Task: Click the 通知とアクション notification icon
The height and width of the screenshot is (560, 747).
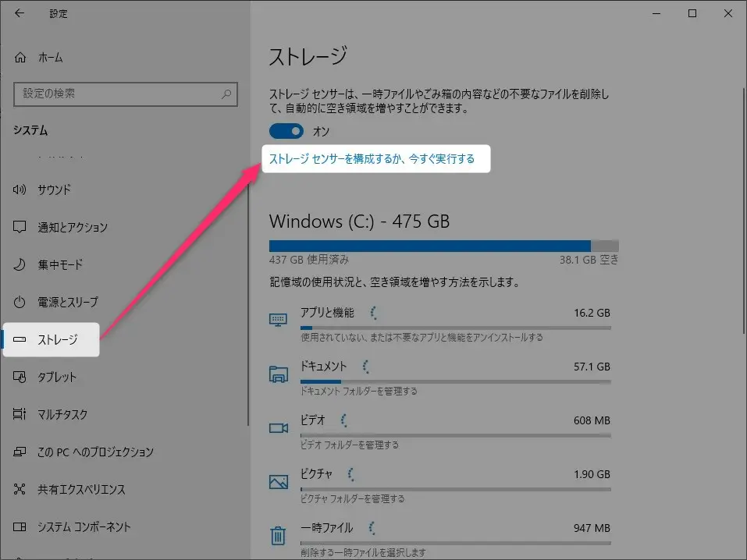Action: (20, 227)
